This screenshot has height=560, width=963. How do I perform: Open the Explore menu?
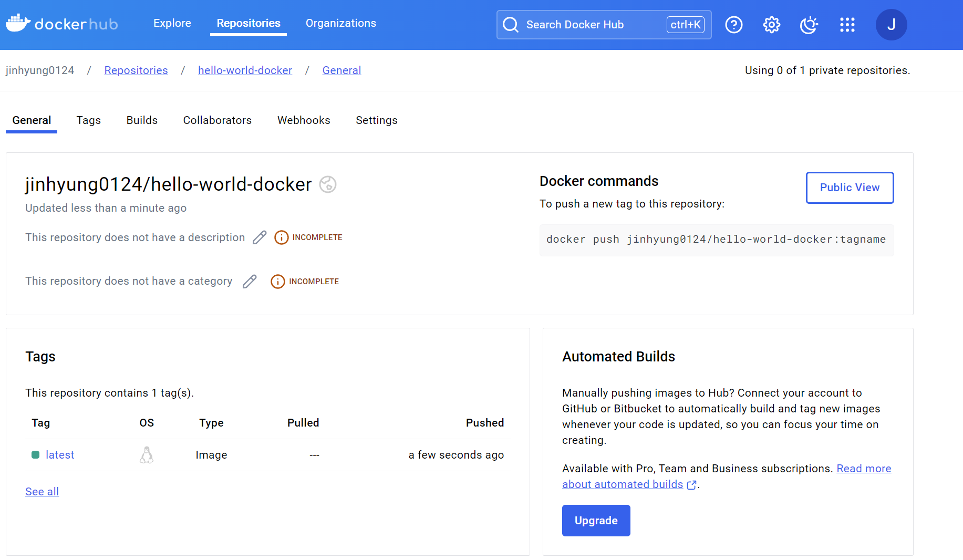click(x=172, y=23)
